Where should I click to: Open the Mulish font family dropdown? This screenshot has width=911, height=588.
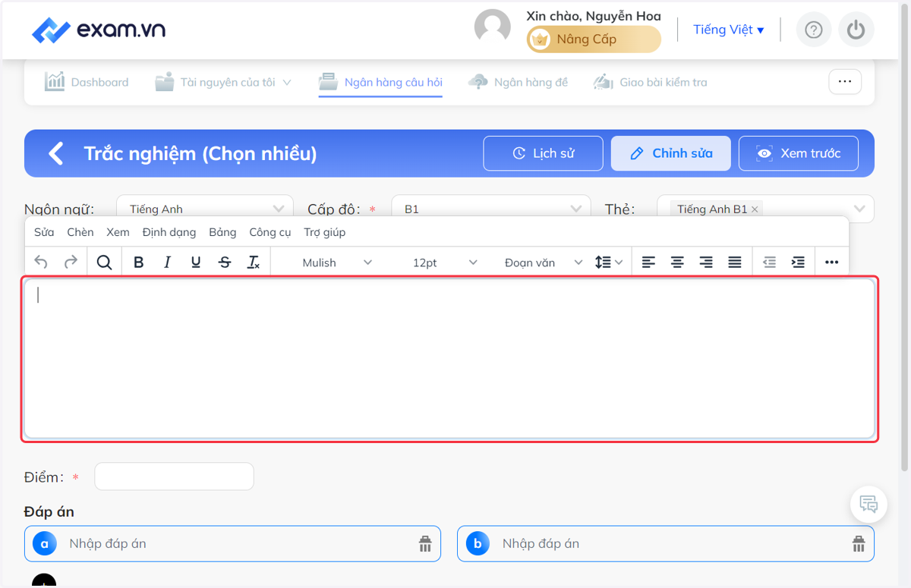pos(337,263)
